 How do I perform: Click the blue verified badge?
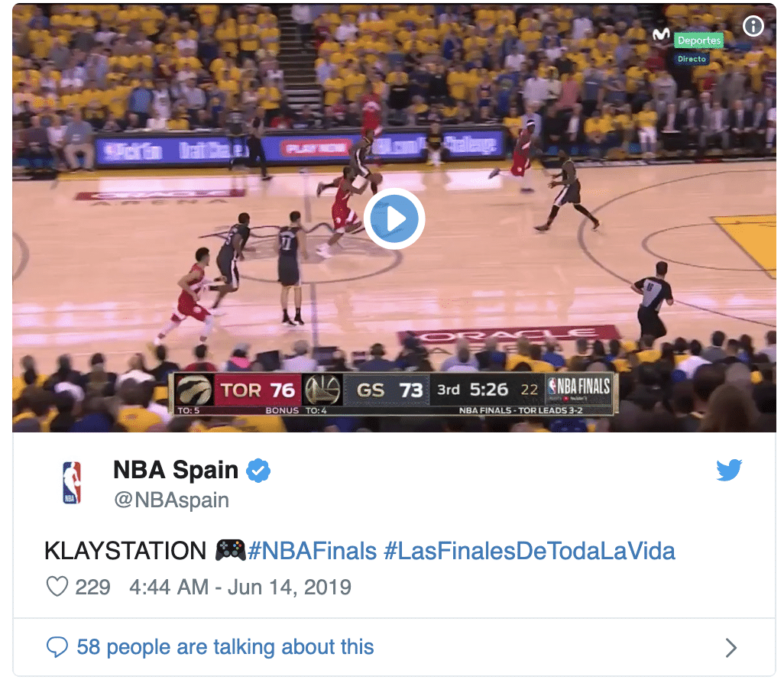(x=258, y=471)
